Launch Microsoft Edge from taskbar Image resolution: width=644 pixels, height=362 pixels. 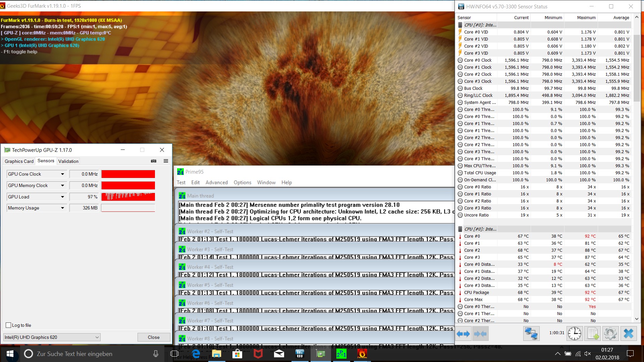pos(196,354)
